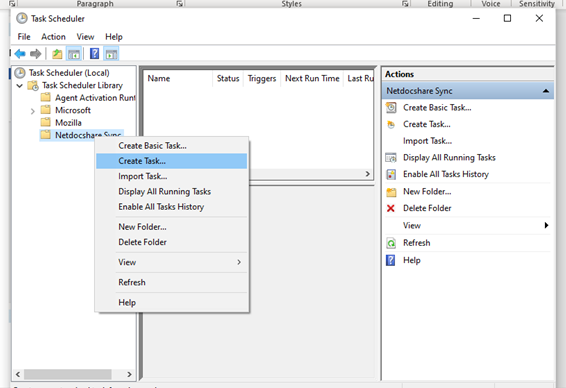
Task: Collapse the Netdocshare Sync actions section arrow
Action: 546,91
